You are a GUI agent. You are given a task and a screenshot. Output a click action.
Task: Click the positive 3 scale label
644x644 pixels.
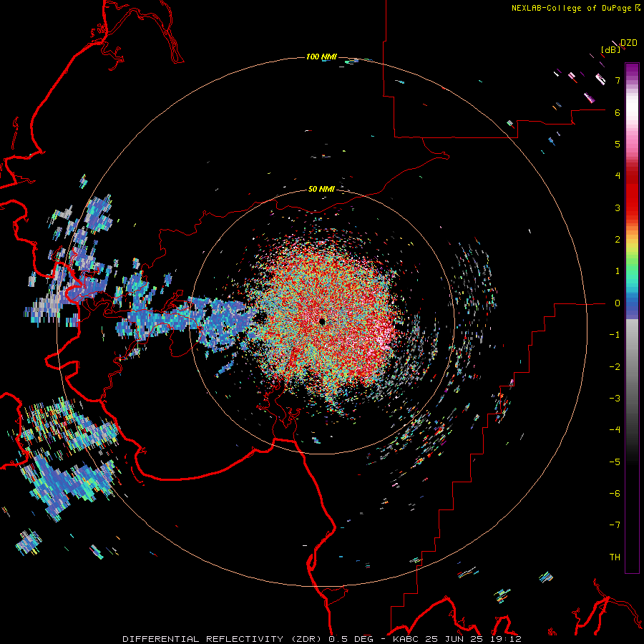tap(618, 208)
